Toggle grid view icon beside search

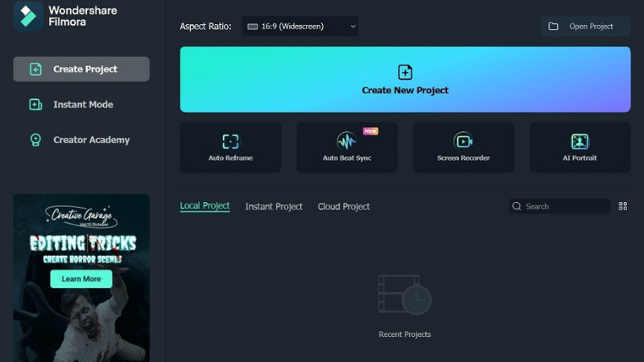(x=622, y=207)
